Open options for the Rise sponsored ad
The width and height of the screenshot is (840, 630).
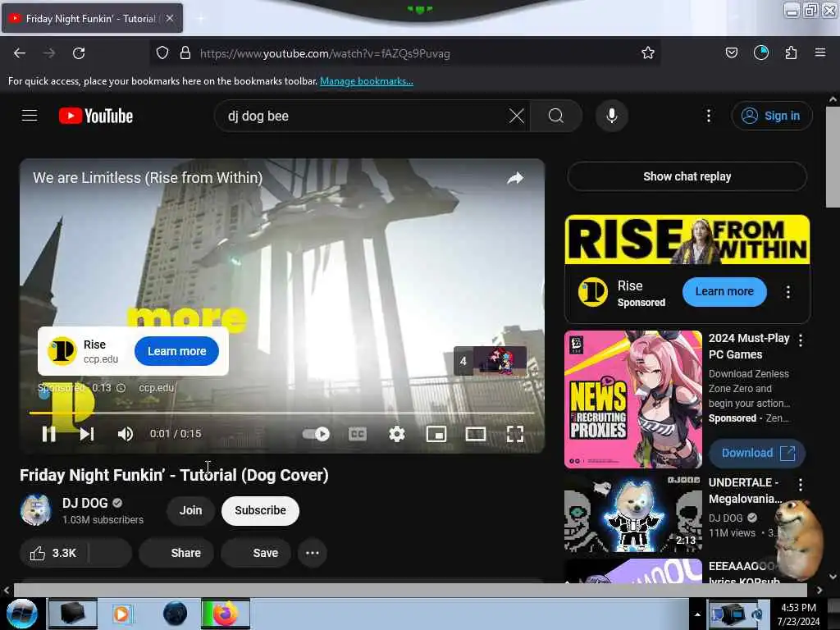pos(788,292)
